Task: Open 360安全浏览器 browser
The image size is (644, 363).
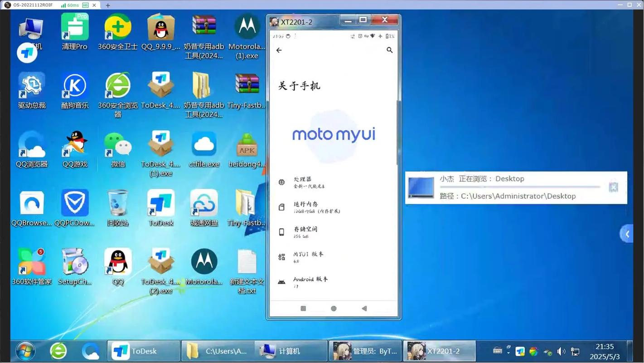Action: click(117, 86)
